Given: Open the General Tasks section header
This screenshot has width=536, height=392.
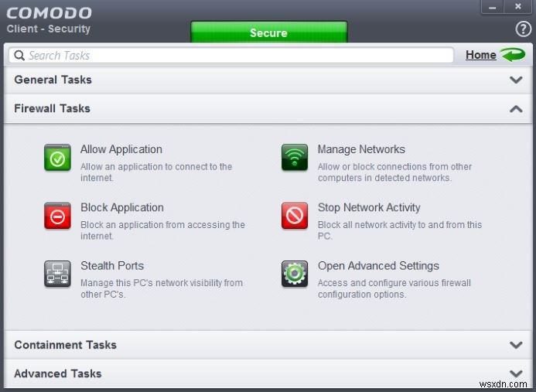Looking at the screenshot, I should [53, 80].
